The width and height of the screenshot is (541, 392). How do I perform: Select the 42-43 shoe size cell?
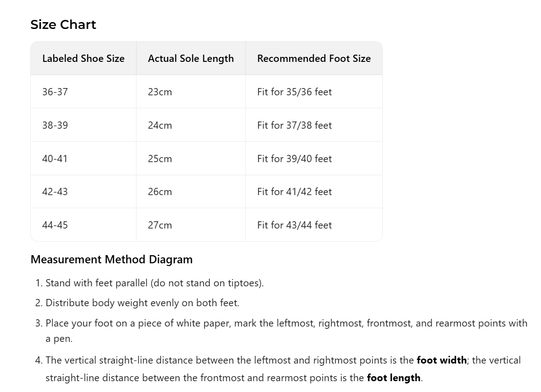[55, 191]
